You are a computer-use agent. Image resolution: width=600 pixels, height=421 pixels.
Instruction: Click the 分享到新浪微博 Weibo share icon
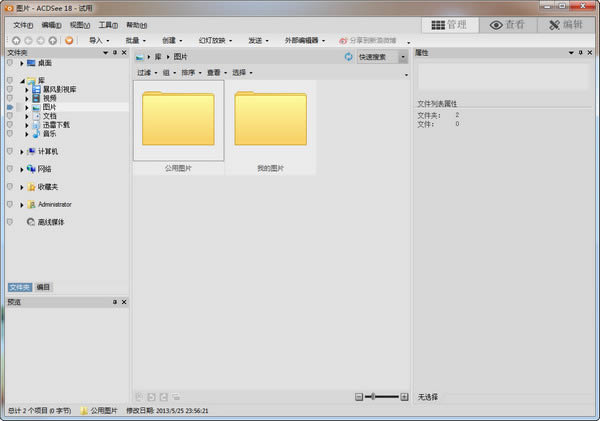(x=343, y=41)
